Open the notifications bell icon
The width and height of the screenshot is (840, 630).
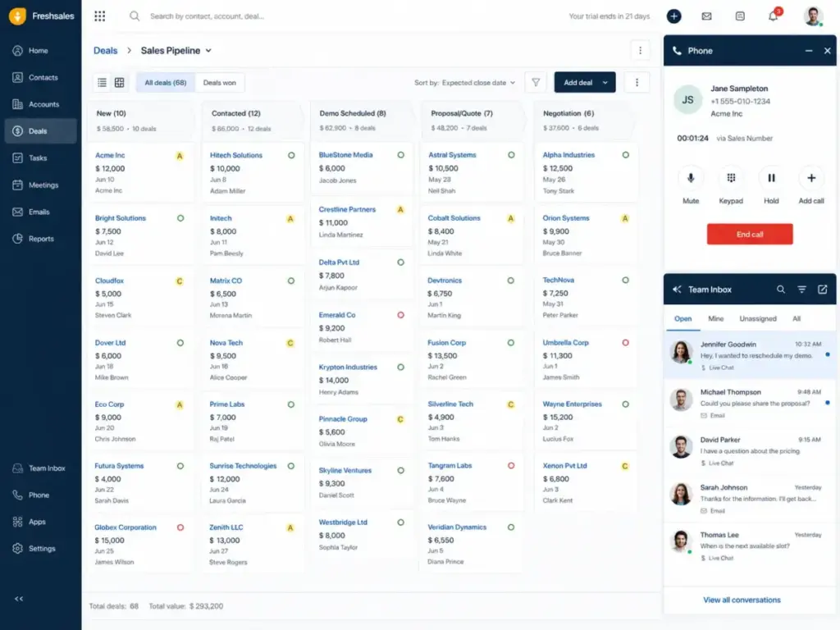pos(773,16)
